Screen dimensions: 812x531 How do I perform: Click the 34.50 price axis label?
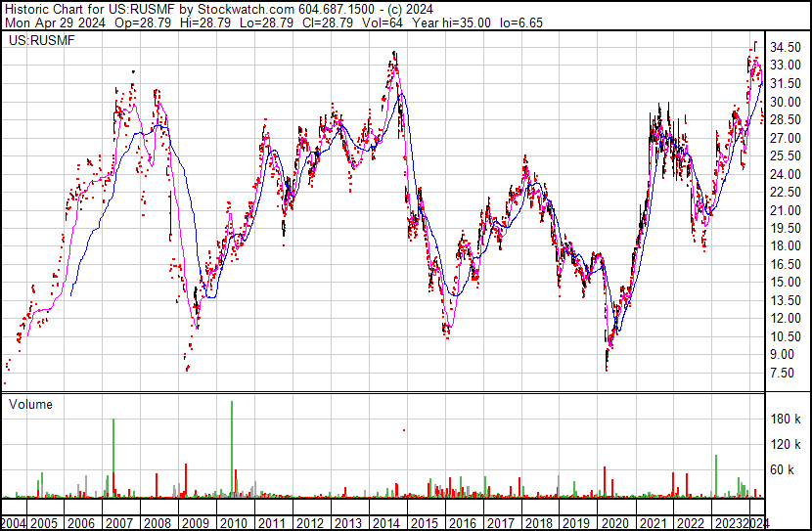pyautogui.click(x=787, y=47)
